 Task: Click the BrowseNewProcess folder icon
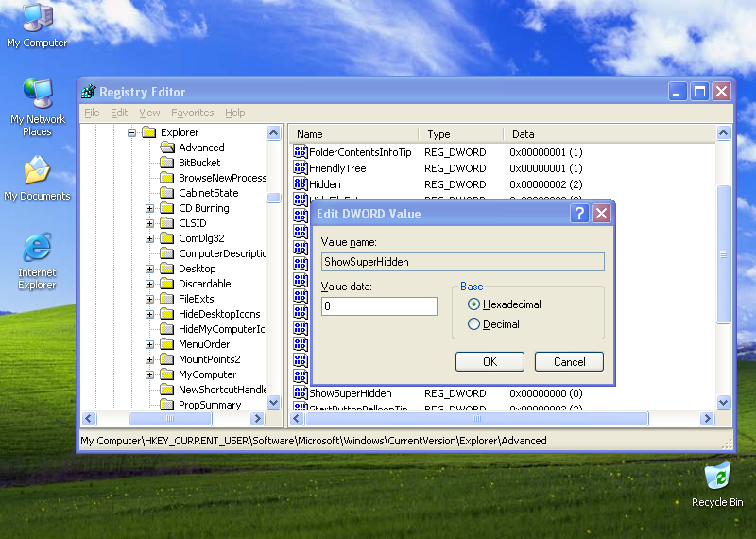167,178
